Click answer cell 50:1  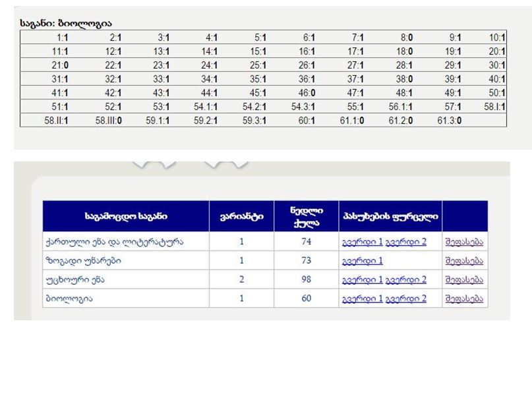click(498, 93)
